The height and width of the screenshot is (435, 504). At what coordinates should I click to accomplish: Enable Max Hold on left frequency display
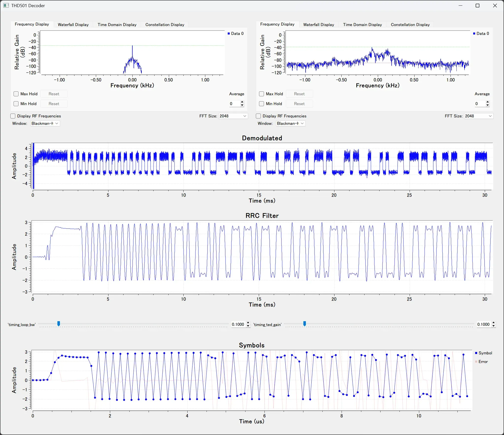[x=16, y=94]
